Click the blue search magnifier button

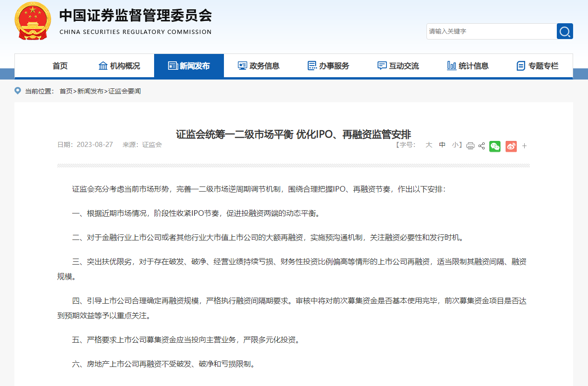(x=565, y=31)
